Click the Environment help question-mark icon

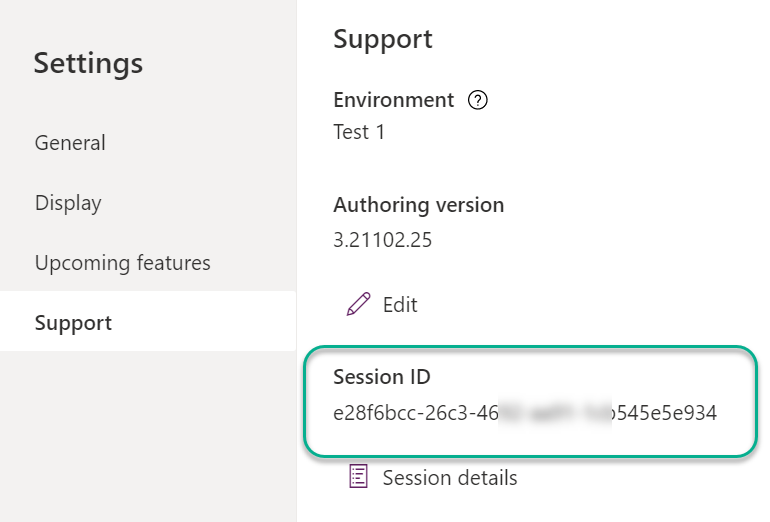[477, 100]
